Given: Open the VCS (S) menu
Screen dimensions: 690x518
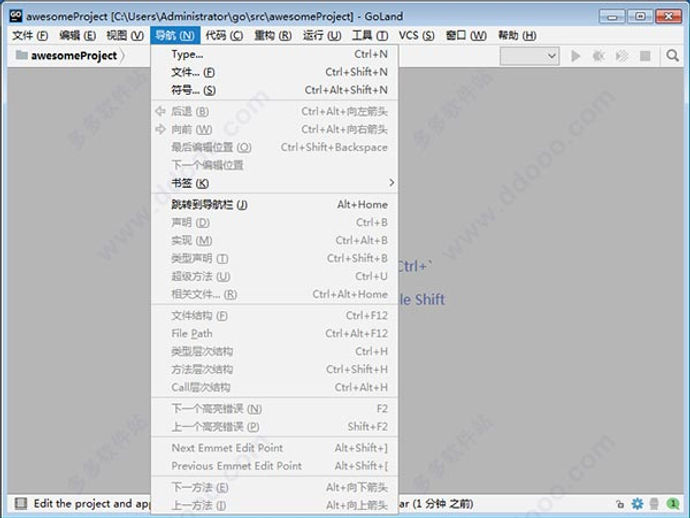Looking at the screenshot, I should click(416, 35).
